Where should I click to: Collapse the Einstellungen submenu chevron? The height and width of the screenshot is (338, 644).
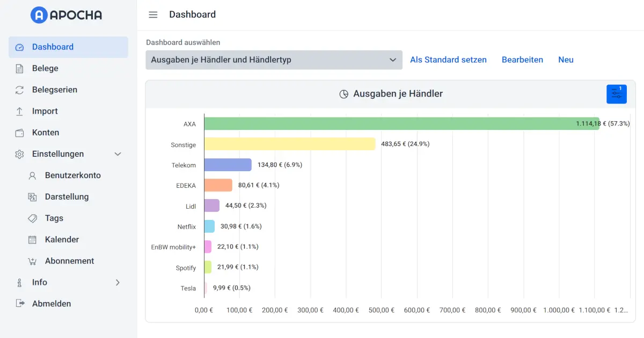coord(118,154)
